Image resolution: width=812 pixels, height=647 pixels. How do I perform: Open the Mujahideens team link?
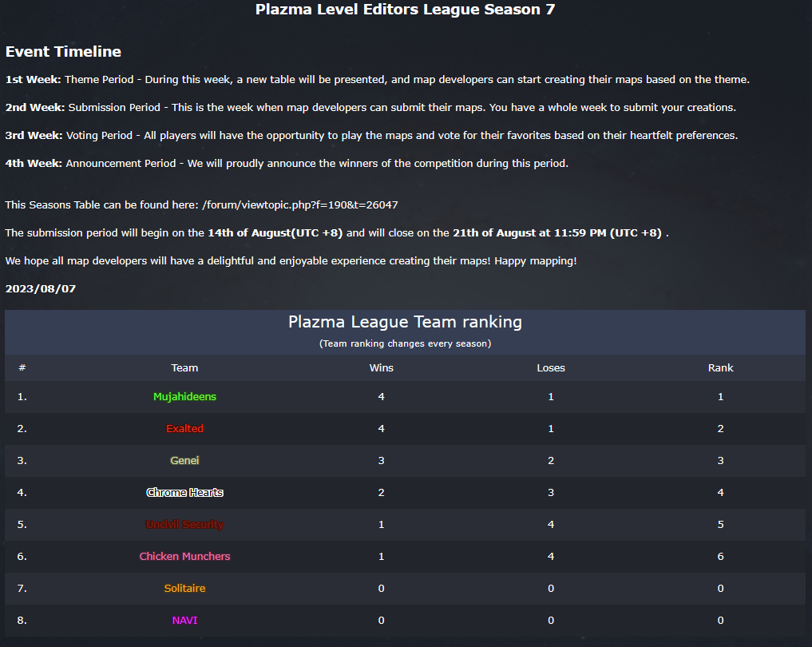point(184,397)
